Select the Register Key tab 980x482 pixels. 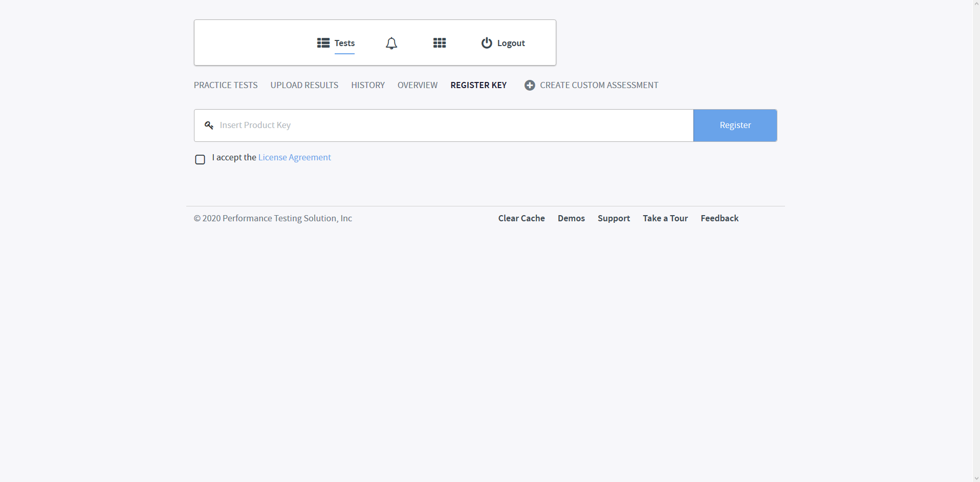click(478, 85)
